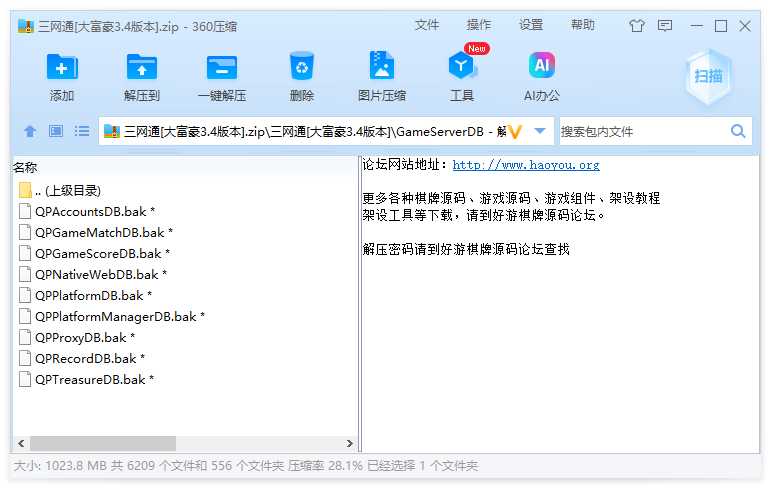Click the 一键解压 one-click extract icon
Viewport: 771px width, 488px height.
tap(222, 67)
